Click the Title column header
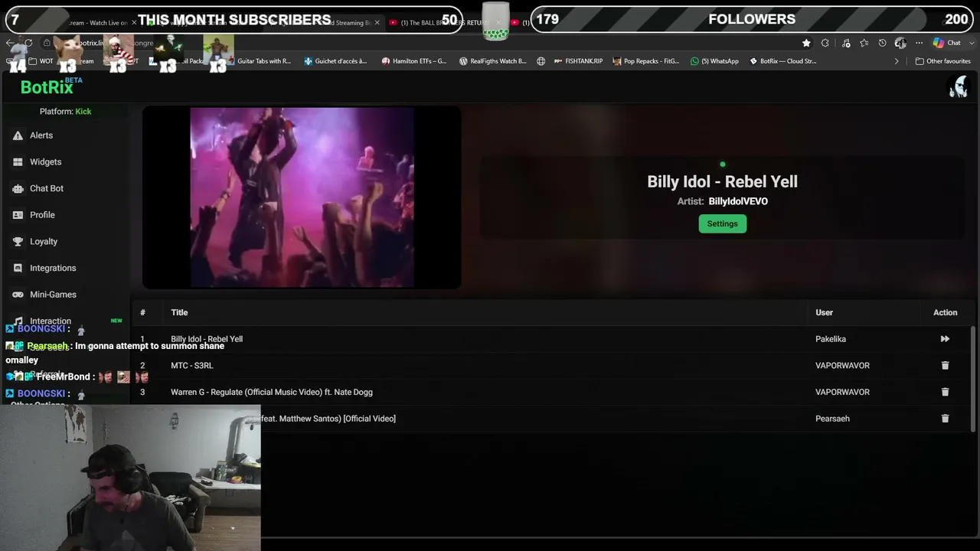Viewport: 980px width, 551px height. (x=179, y=312)
